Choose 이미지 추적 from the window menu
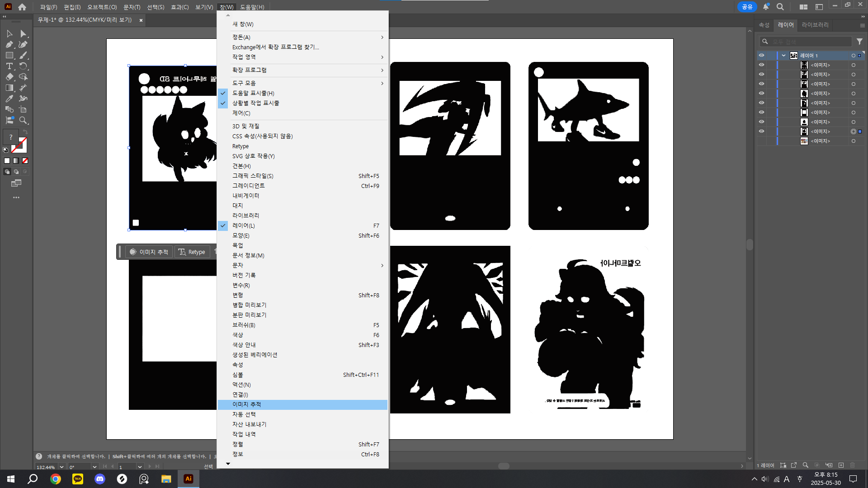This screenshot has height=488, width=868. (x=302, y=404)
